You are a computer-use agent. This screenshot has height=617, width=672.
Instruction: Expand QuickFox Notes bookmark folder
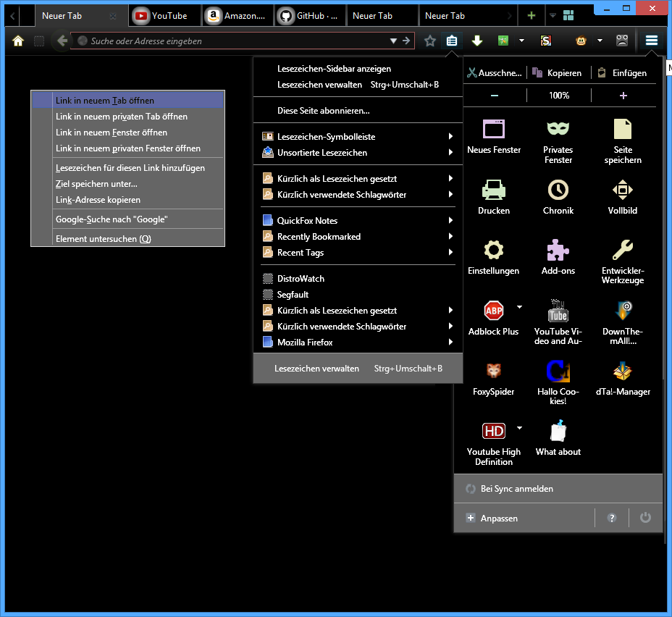click(x=358, y=221)
